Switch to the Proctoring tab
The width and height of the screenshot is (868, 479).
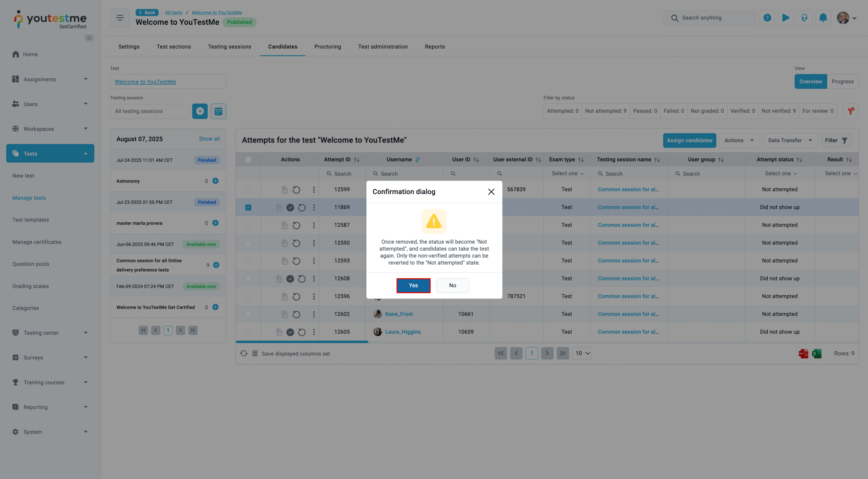(x=328, y=47)
